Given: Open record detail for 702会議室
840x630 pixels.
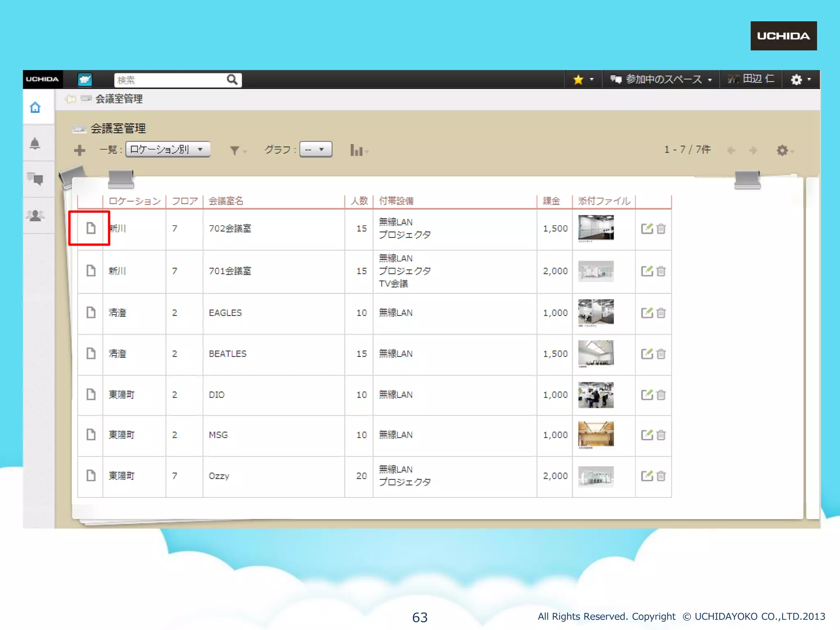Looking at the screenshot, I should [x=91, y=228].
